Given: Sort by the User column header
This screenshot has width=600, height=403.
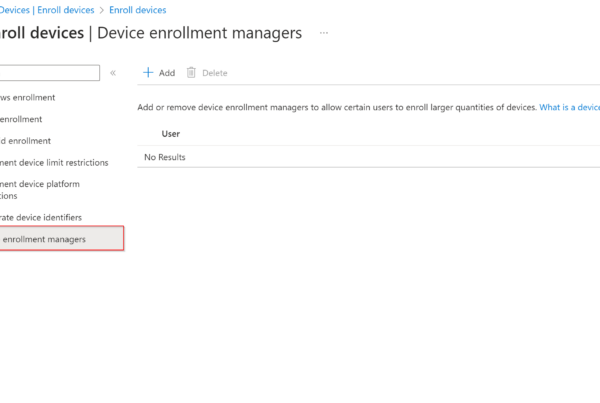Looking at the screenshot, I should (x=170, y=133).
